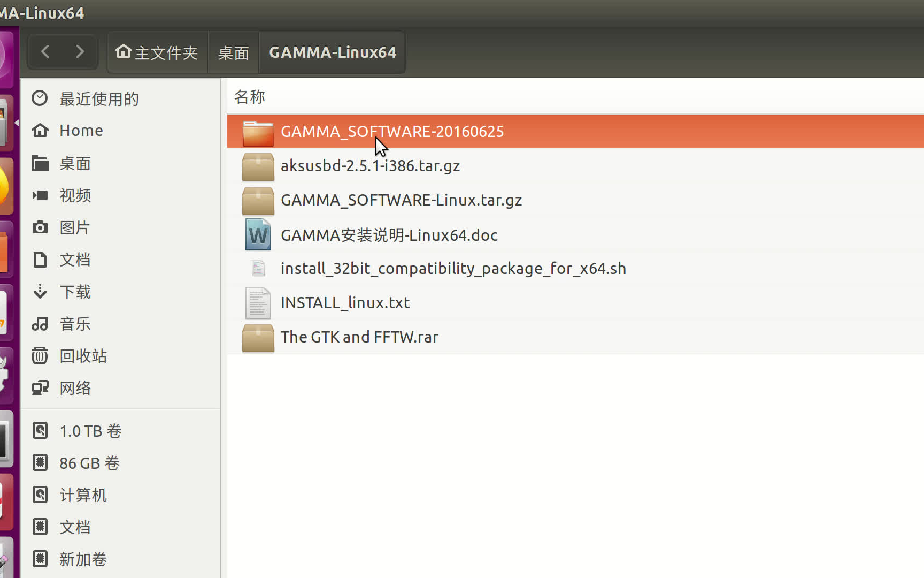
Task: Click the archive icon of GAMMA_SOFTWARE-Linux.tar.gz
Action: [258, 201]
